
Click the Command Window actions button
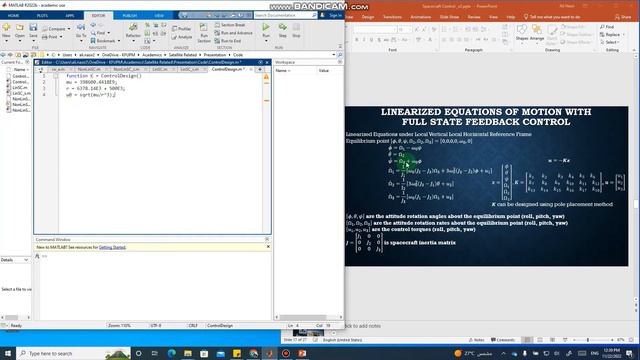pos(267,239)
